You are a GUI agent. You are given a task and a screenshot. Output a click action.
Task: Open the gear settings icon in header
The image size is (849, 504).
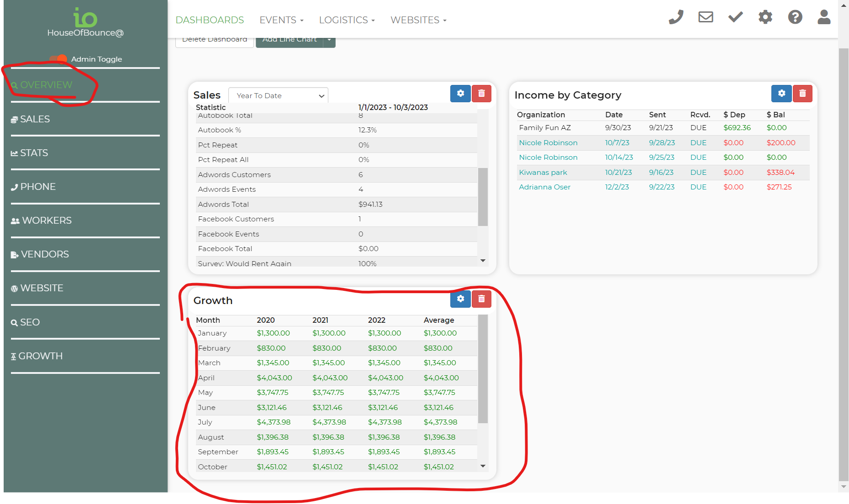pyautogui.click(x=765, y=17)
